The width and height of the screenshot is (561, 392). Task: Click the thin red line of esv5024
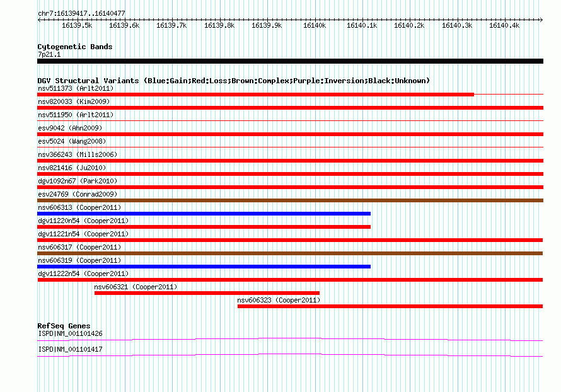290,147
